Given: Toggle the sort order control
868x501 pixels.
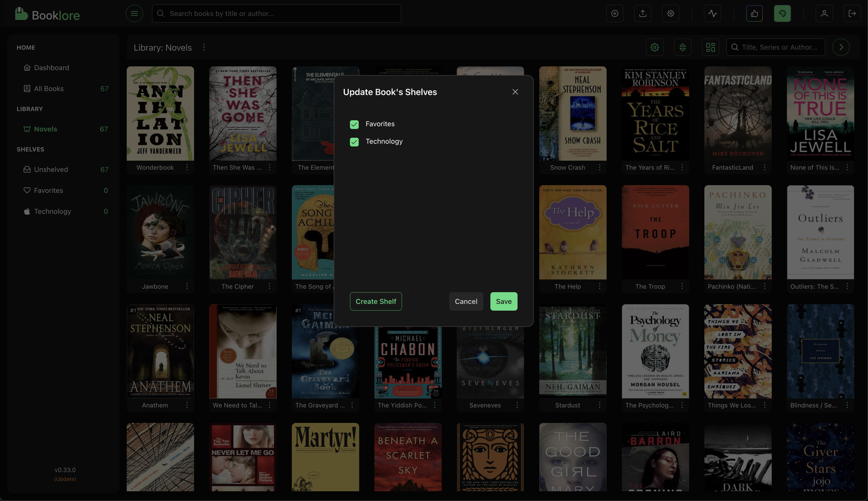Looking at the screenshot, I should click(682, 47).
